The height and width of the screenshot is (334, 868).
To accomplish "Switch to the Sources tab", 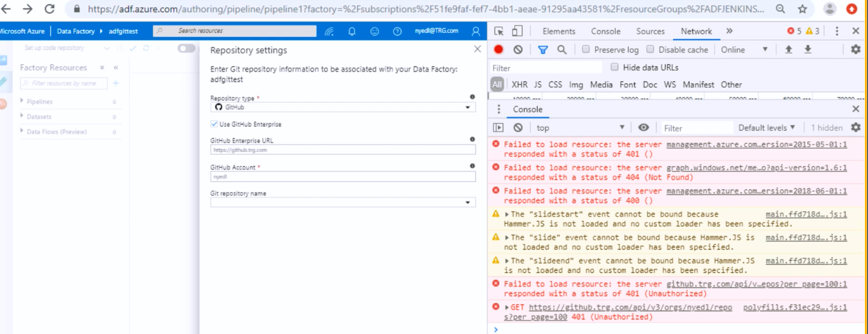I will click(650, 31).
